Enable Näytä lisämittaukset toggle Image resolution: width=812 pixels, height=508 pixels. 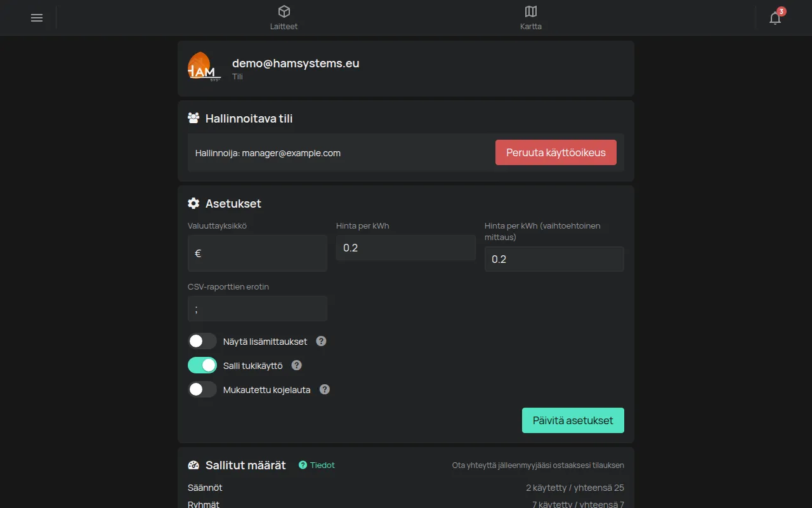(202, 341)
